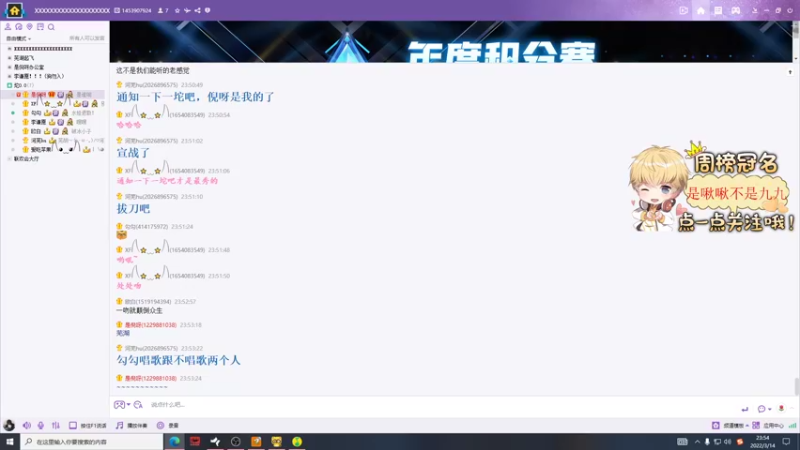Image resolution: width=800 pixels, height=450 pixels.
Task: Click the pin-to-top arrow in chat area
Action: pyautogui.click(x=790, y=72)
